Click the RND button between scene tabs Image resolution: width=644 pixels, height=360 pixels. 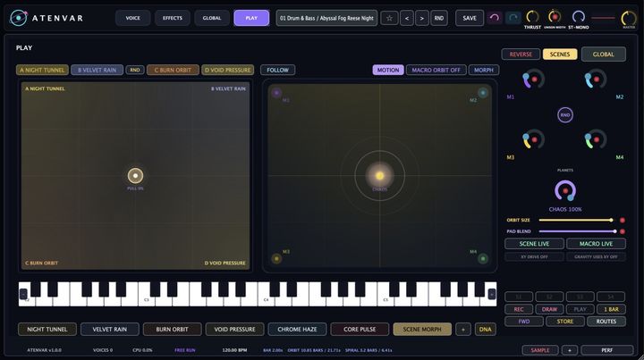135,70
